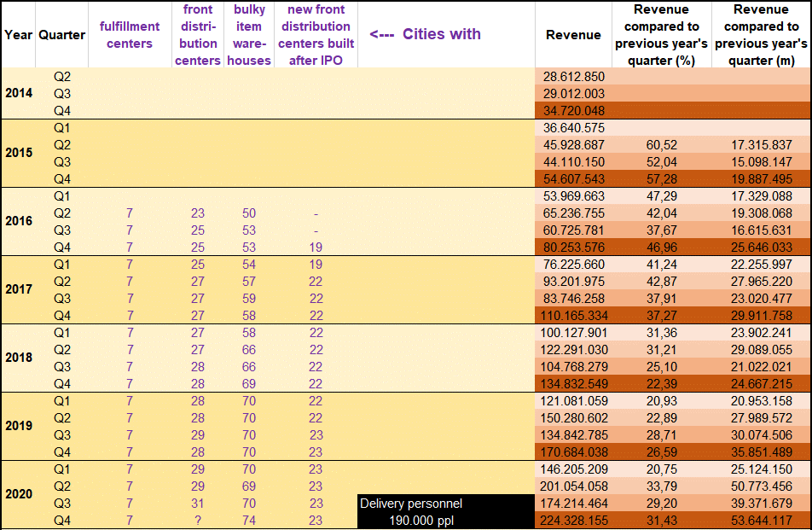The height and width of the screenshot is (530, 812).
Task: Click front distribution value 31
Action: tap(198, 504)
